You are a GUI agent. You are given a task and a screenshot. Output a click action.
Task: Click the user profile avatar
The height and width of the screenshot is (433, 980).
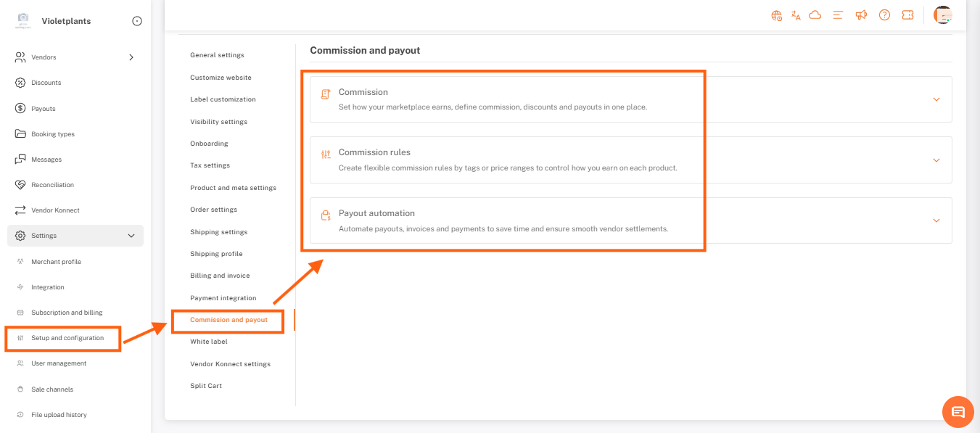pyautogui.click(x=942, y=15)
